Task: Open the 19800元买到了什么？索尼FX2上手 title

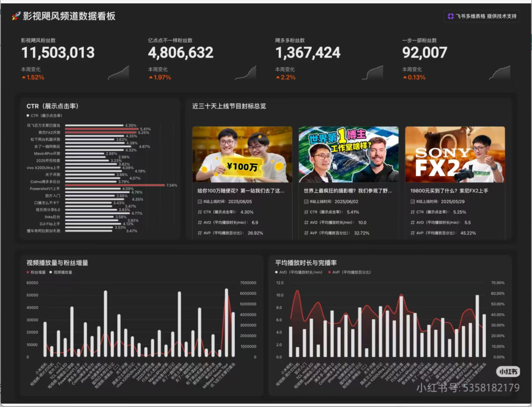Action: click(449, 191)
